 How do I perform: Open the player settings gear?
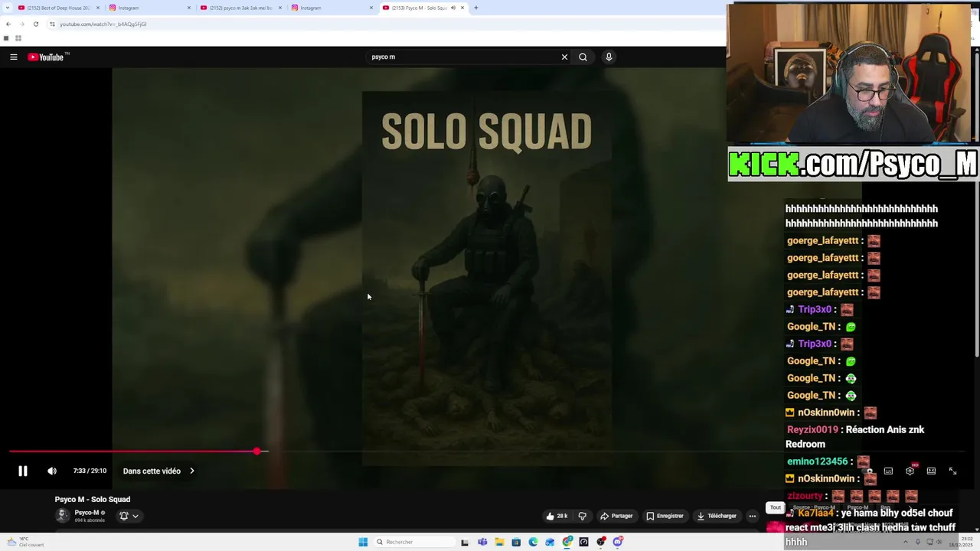click(x=910, y=471)
